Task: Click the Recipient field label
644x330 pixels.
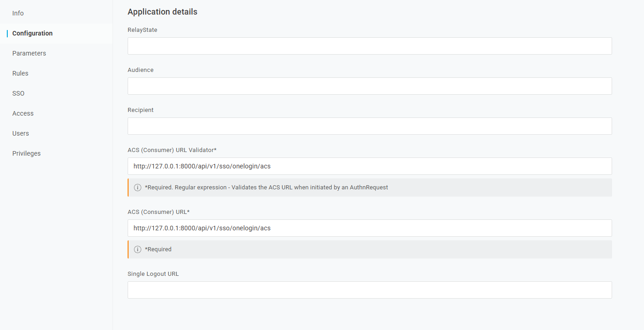Action: (x=140, y=110)
